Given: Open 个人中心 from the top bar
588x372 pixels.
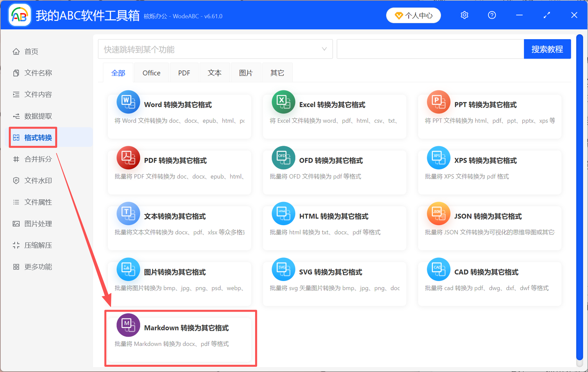Looking at the screenshot, I should [413, 15].
